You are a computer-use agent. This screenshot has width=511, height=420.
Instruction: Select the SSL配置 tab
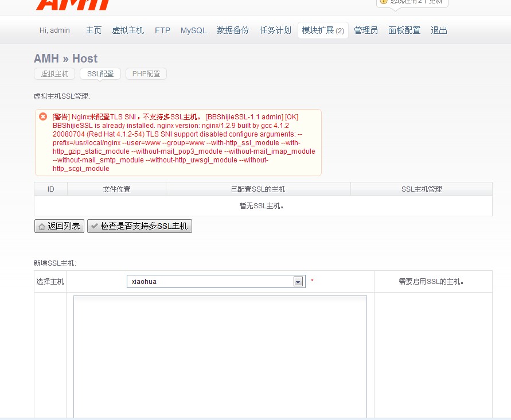(100, 74)
